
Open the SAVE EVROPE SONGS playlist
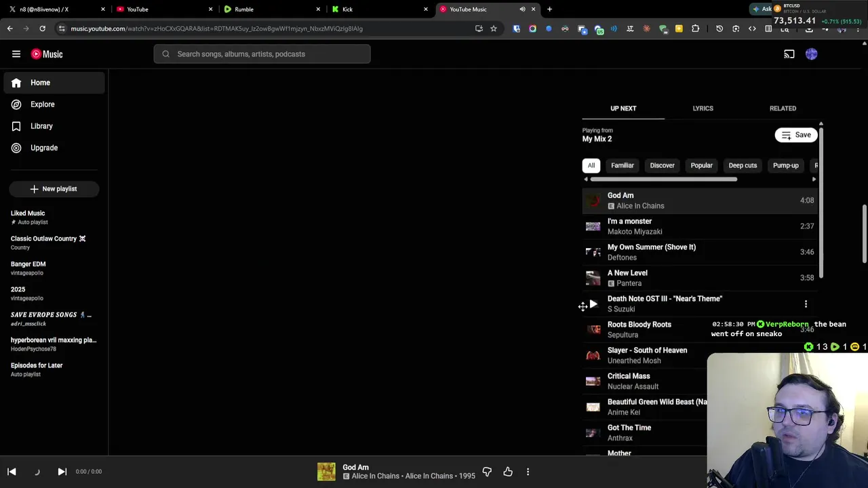(53, 319)
